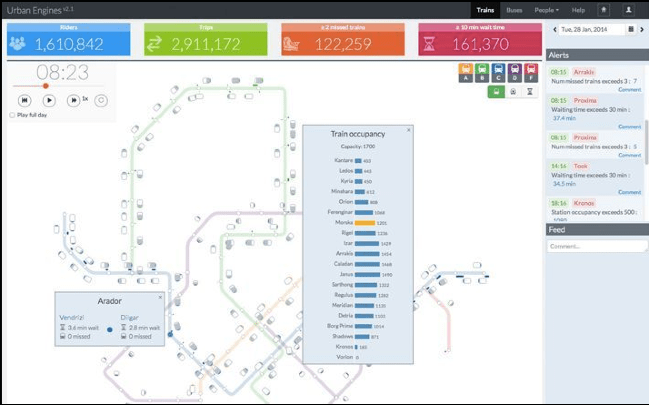Click hourglass icon beside 3.6 min wait

[x=62, y=328]
